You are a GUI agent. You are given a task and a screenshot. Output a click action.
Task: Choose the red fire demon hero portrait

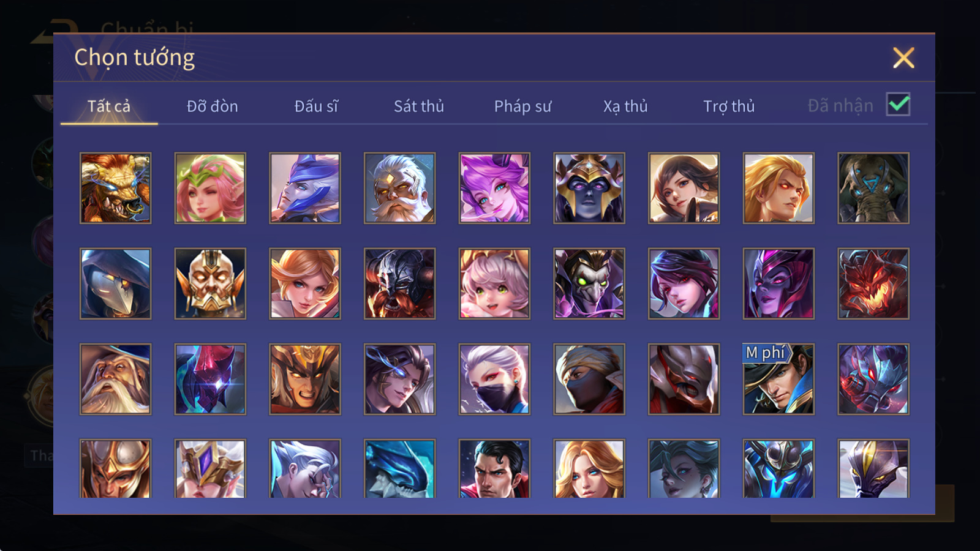click(x=873, y=283)
